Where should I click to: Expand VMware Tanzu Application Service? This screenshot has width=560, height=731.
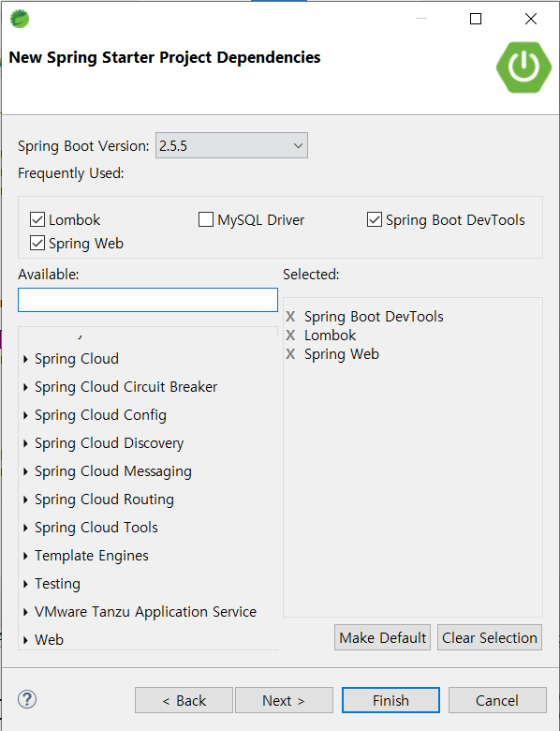25,612
